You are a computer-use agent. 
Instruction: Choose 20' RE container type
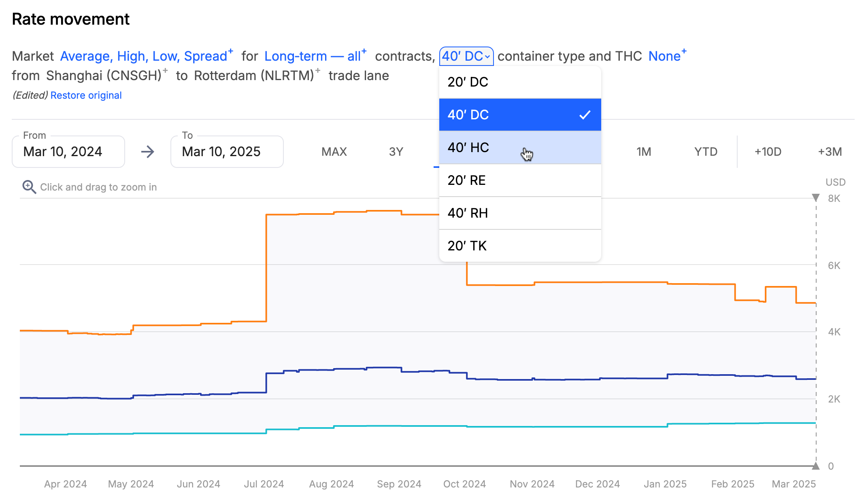point(520,180)
